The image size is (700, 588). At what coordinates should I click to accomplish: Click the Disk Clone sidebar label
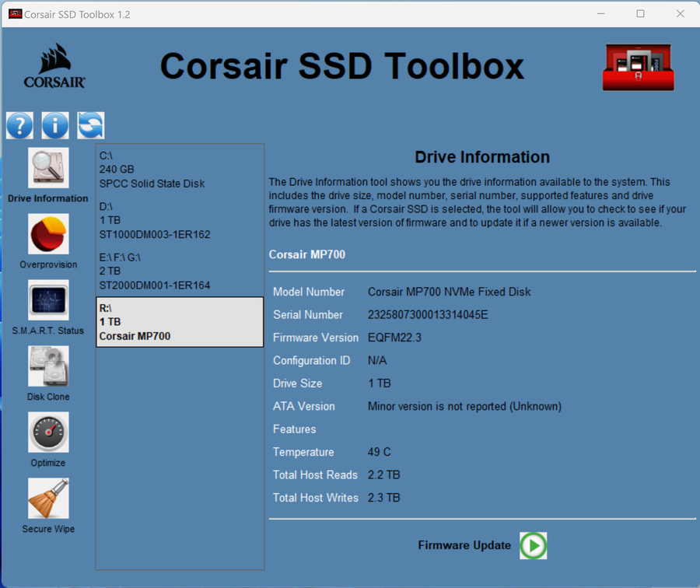click(x=48, y=397)
